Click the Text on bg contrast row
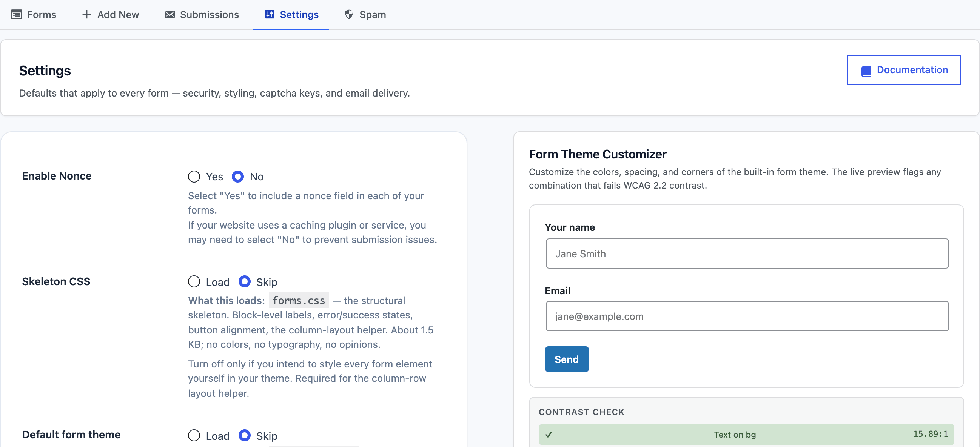The width and height of the screenshot is (980, 447). click(746, 435)
